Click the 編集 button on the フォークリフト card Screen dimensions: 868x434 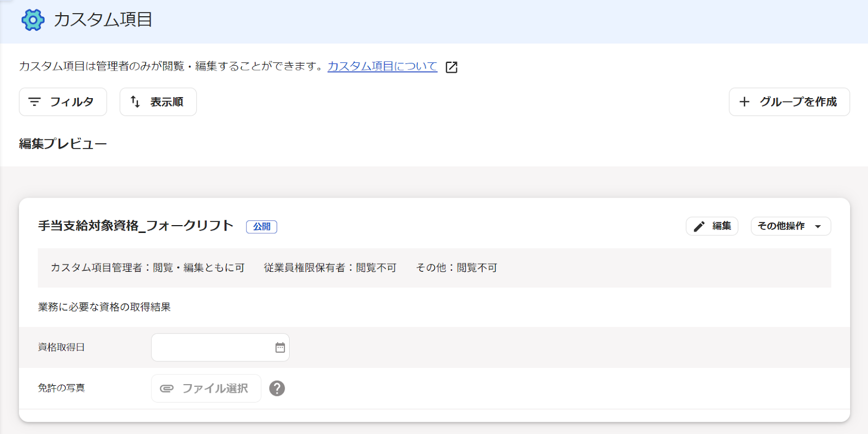(x=712, y=226)
